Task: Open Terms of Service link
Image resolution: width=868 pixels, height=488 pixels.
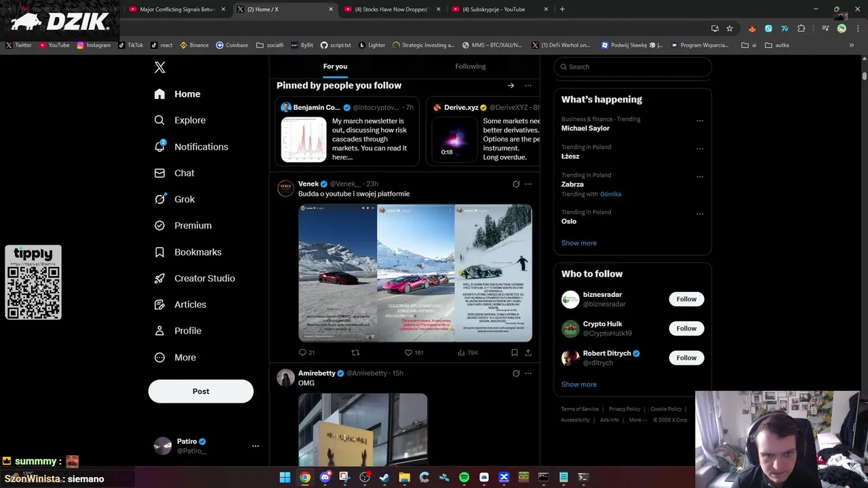Action: pyautogui.click(x=580, y=409)
